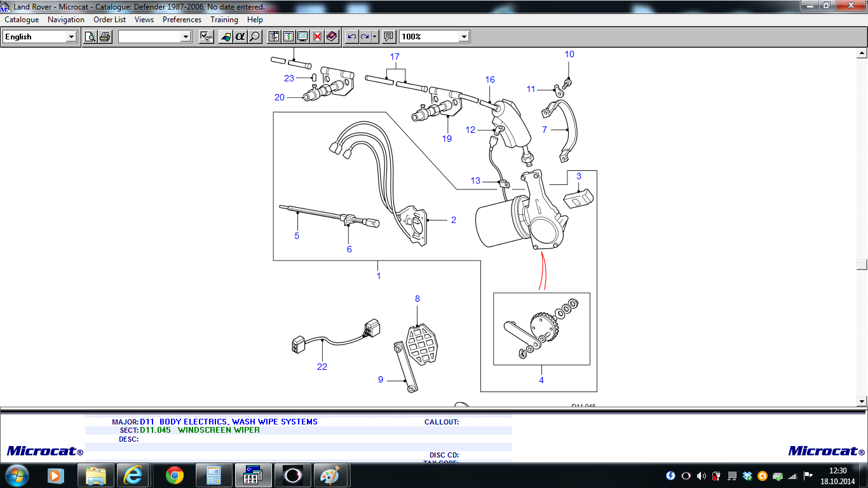This screenshot has height=488, width=868.
Task: Open the Preferences menu
Action: click(x=182, y=20)
